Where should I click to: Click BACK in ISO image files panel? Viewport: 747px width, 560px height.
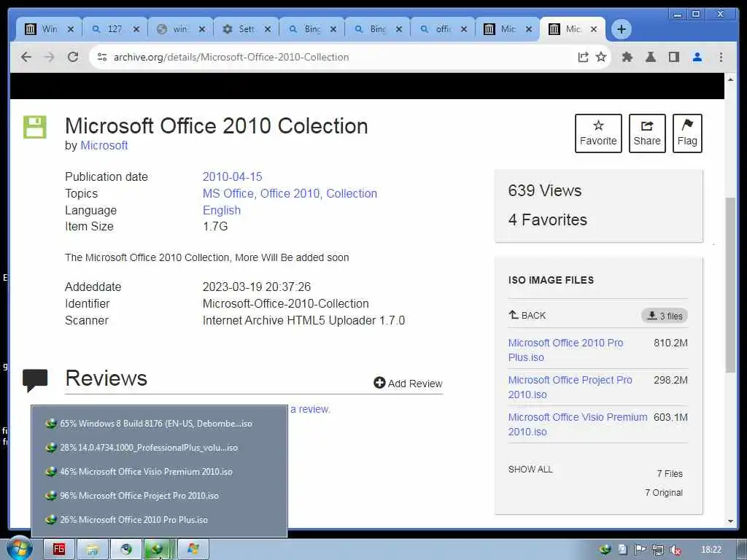point(527,315)
